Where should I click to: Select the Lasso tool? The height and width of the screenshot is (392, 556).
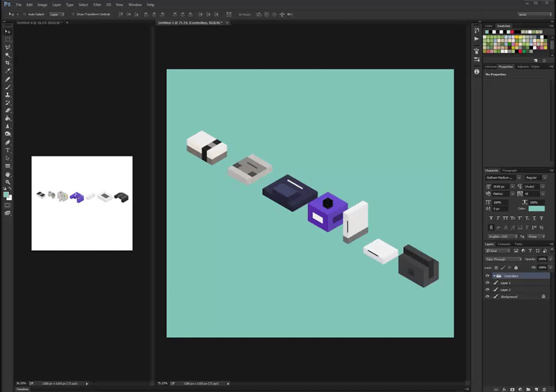(x=8, y=47)
